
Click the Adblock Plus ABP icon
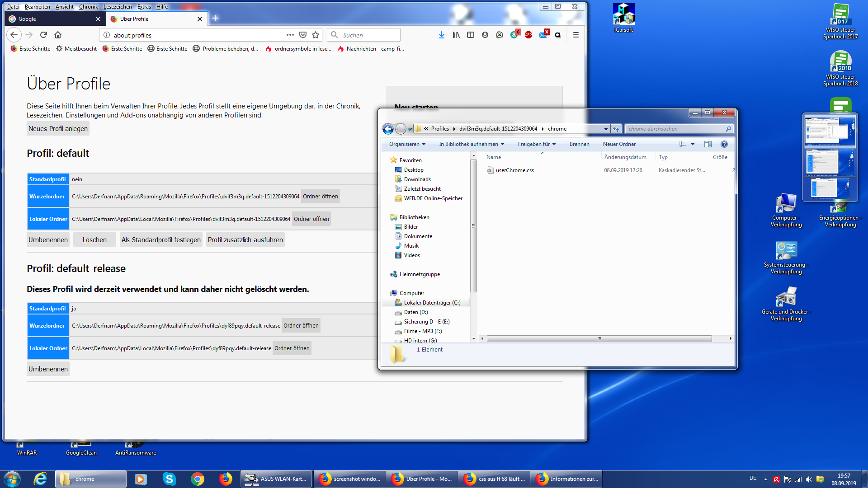[528, 35]
